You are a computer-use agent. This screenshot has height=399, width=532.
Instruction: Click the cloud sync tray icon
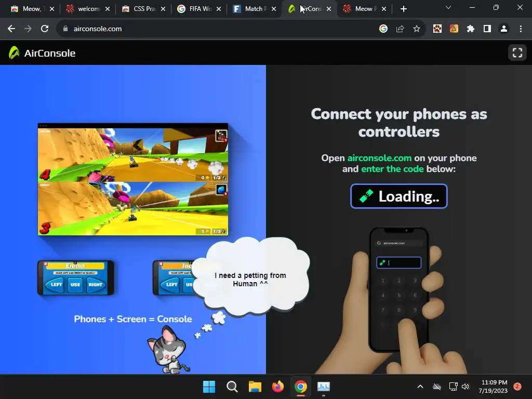click(x=437, y=387)
